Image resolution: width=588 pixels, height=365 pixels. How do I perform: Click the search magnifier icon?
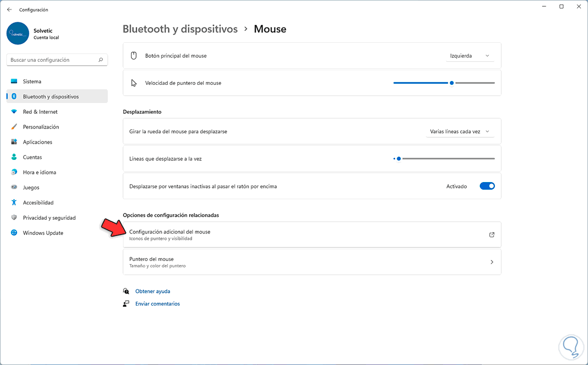pyautogui.click(x=101, y=60)
